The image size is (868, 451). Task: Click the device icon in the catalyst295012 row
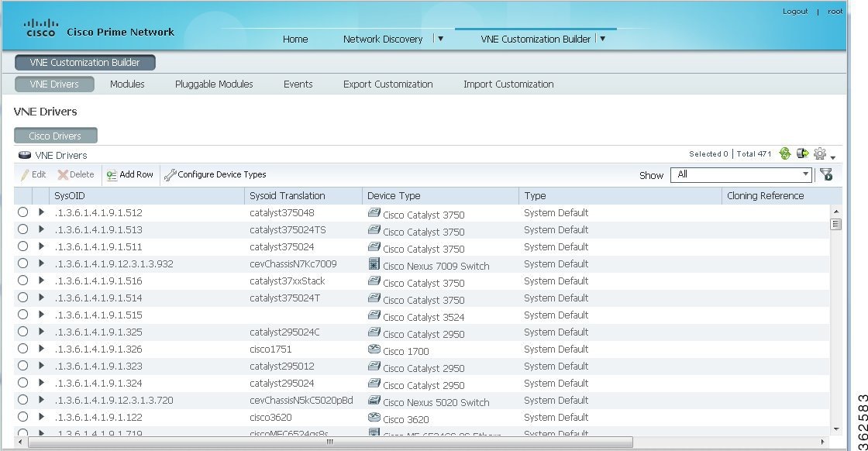tap(374, 367)
